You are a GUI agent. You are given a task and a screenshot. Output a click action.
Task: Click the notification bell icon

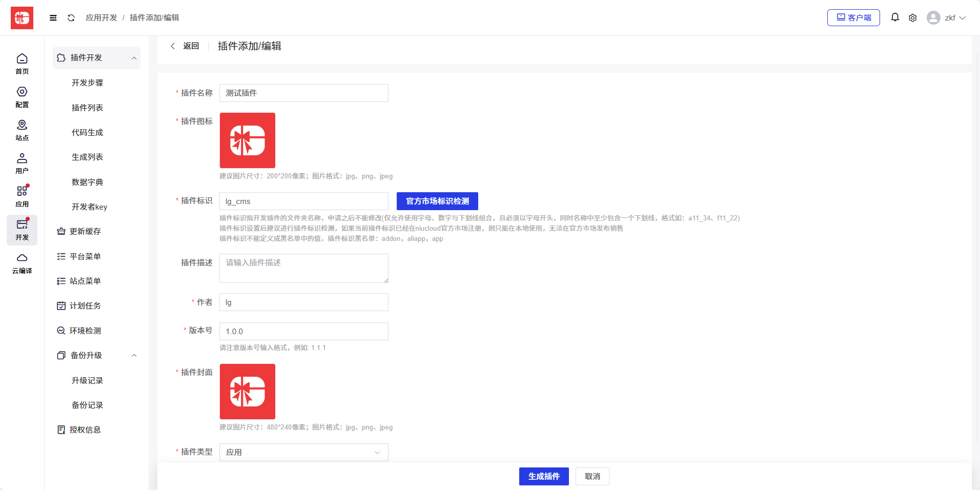click(895, 17)
